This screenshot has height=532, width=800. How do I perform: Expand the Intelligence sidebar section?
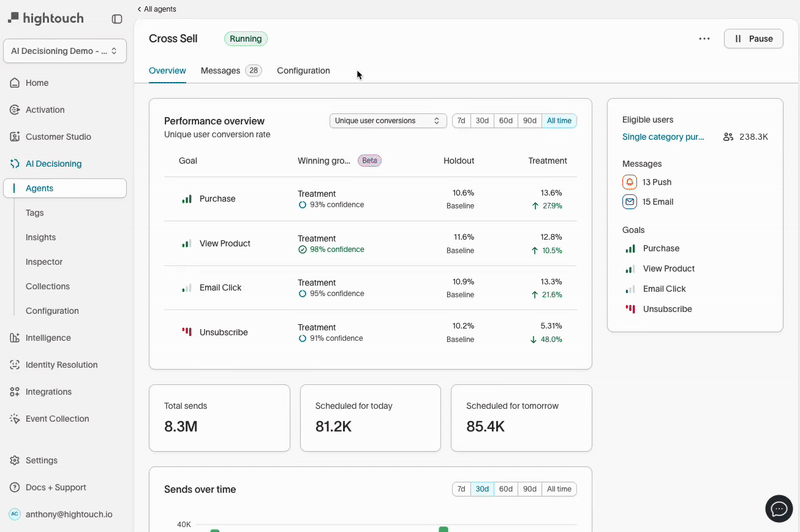point(48,338)
